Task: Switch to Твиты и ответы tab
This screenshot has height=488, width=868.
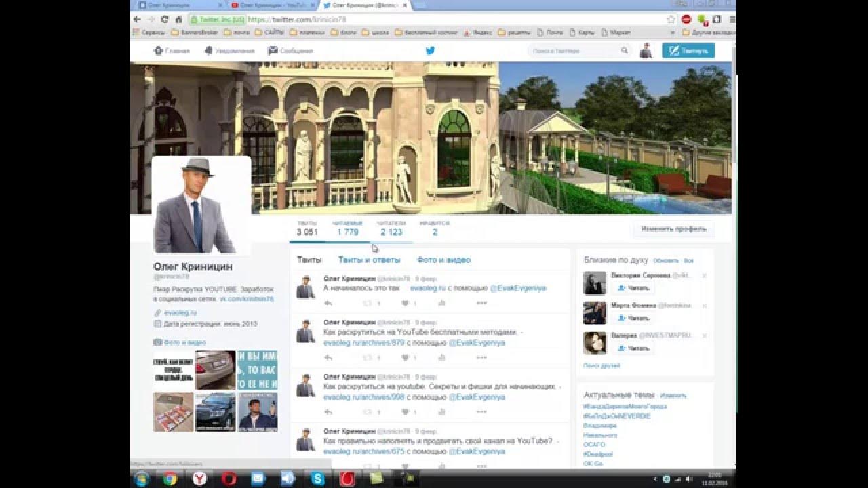Action: pyautogui.click(x=370, y=260)
